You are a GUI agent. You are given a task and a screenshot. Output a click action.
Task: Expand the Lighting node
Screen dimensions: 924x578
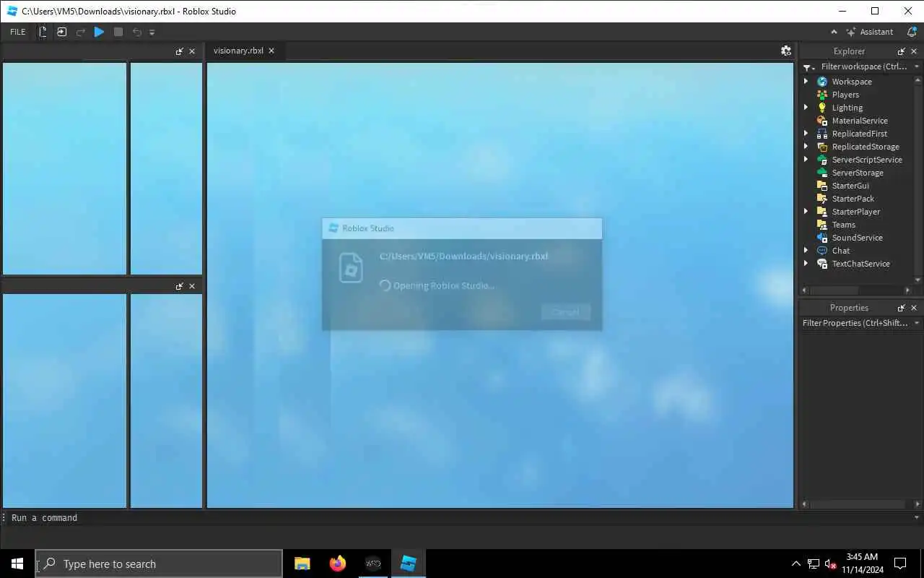[x=806, y=108]
